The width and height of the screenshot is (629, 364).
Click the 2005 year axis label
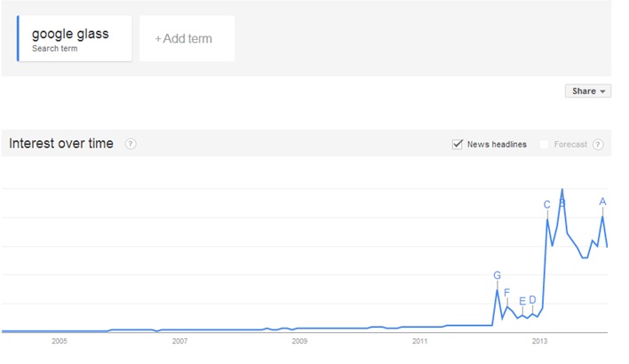click(60, 341)
